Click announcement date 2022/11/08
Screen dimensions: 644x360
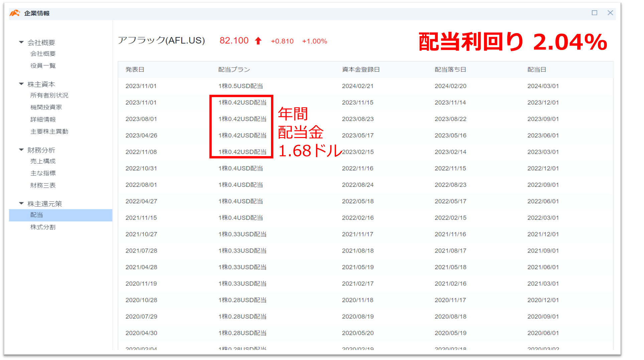pyautogui.click(x=141, y=152)
